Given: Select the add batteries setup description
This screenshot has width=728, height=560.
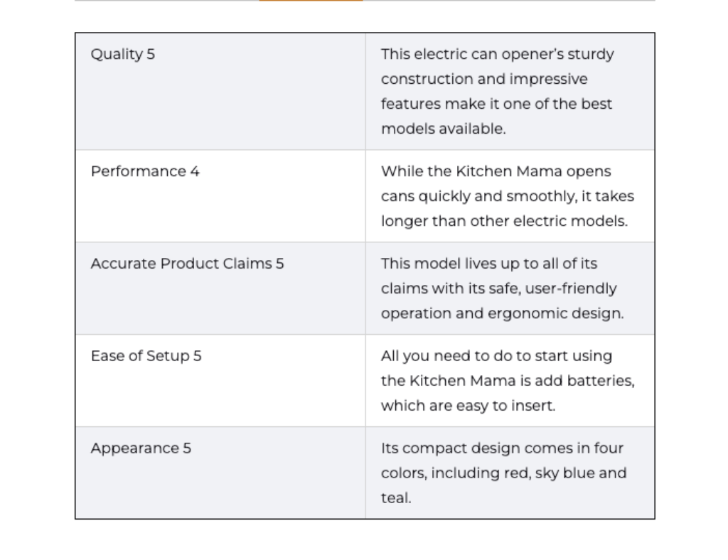Looking at the screenshot, I should [508, 380].
